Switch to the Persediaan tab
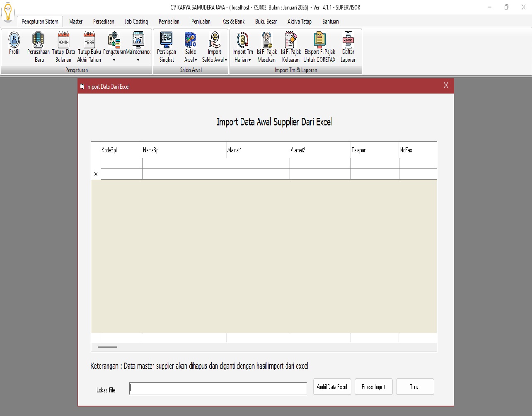This screenshot has height=416, width=532. pyautogui.click(x=104, y=22)
